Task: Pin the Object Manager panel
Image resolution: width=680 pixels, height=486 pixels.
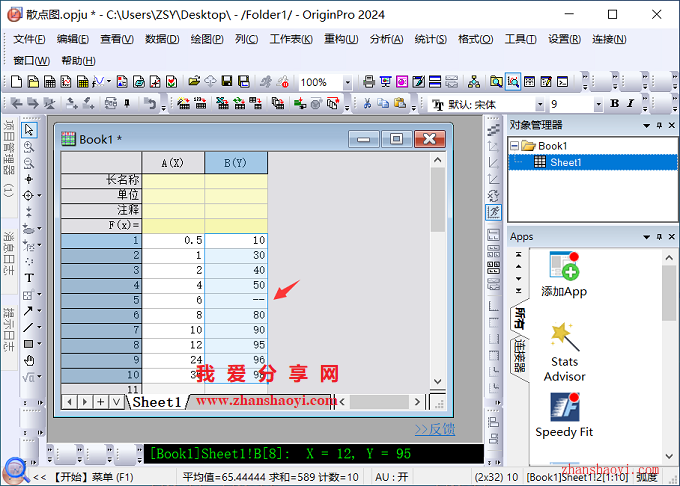Action: coord(659,126)
